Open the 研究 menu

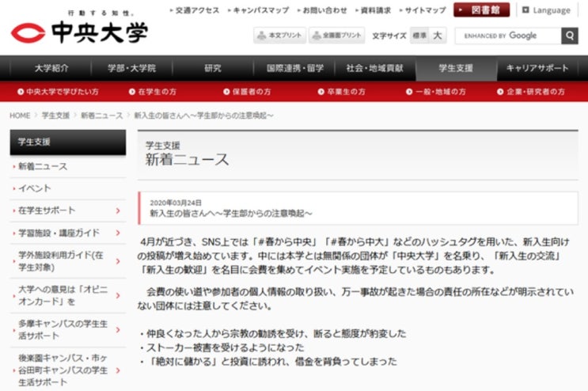click(x=213, y=68)
